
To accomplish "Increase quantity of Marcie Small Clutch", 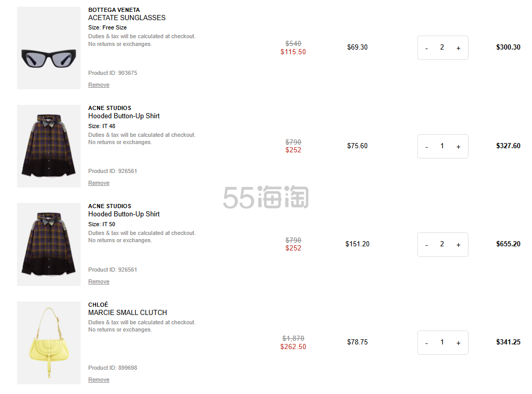I will click(x=458, y=343).
